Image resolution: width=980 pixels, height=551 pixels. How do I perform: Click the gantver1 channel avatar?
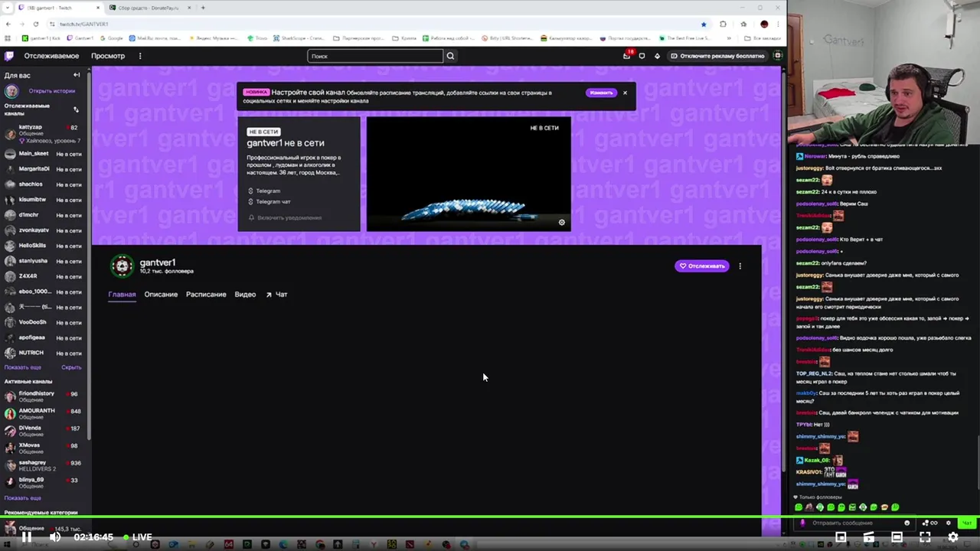pos(122,266)
